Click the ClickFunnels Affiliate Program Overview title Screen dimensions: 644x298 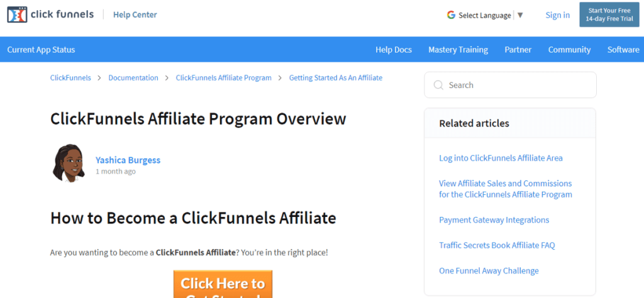coord(198,119)
